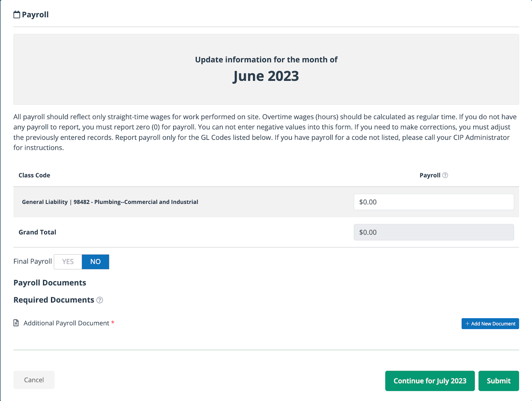
Task: Click the Grand Total amount field
Action: coord(433,232)
